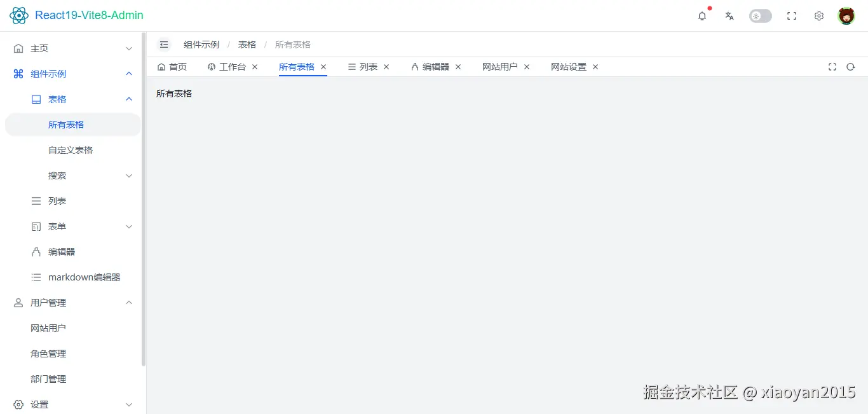
Task: Click the 用户管理 person icon
Action: pos(18,303)
